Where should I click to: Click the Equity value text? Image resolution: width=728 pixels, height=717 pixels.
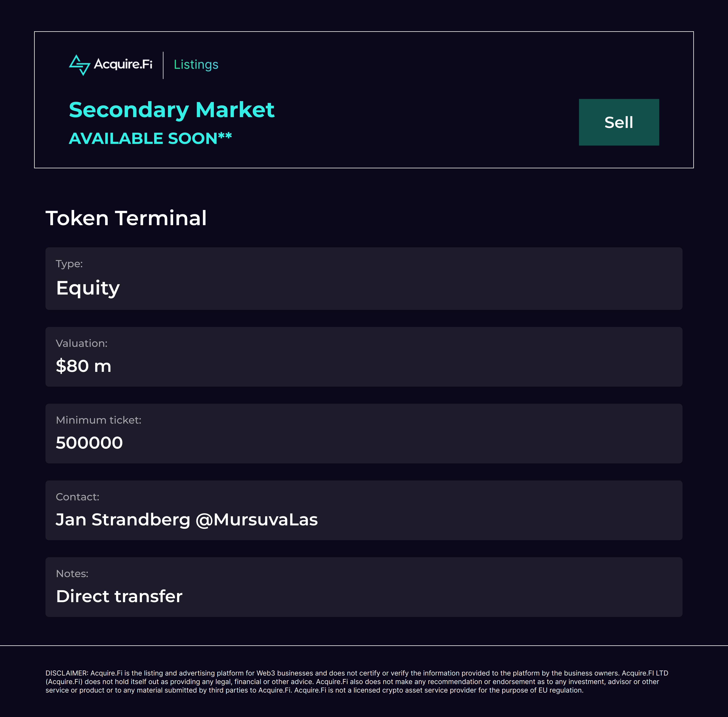point(88,288)
